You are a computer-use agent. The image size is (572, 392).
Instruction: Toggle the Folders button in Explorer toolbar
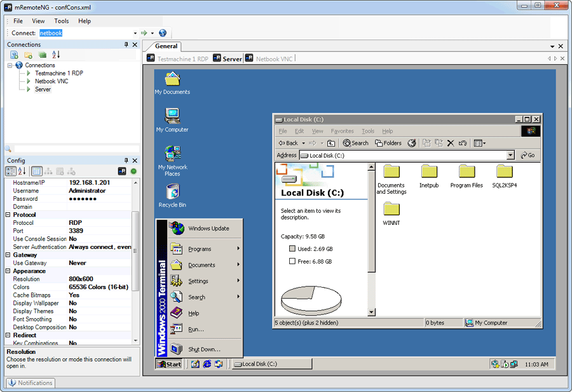388,143
